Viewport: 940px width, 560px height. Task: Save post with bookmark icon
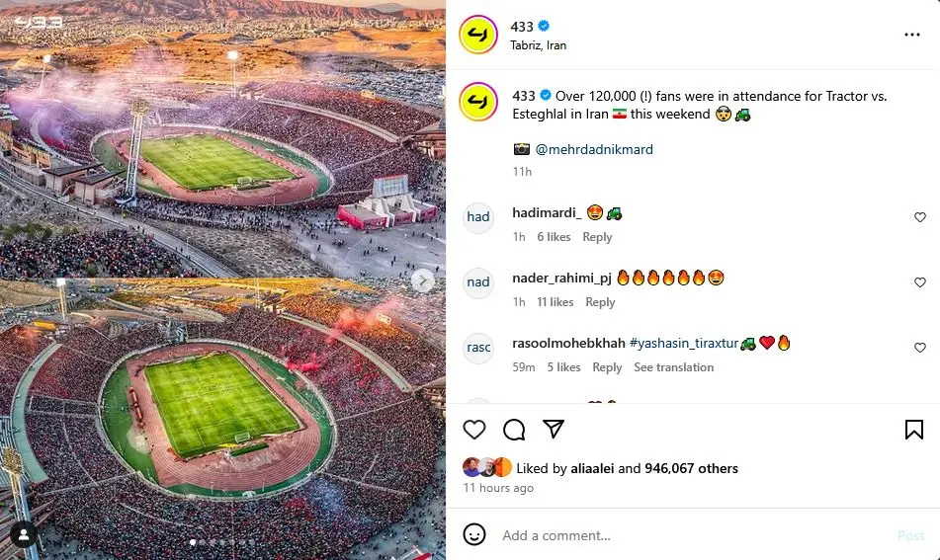914,430
